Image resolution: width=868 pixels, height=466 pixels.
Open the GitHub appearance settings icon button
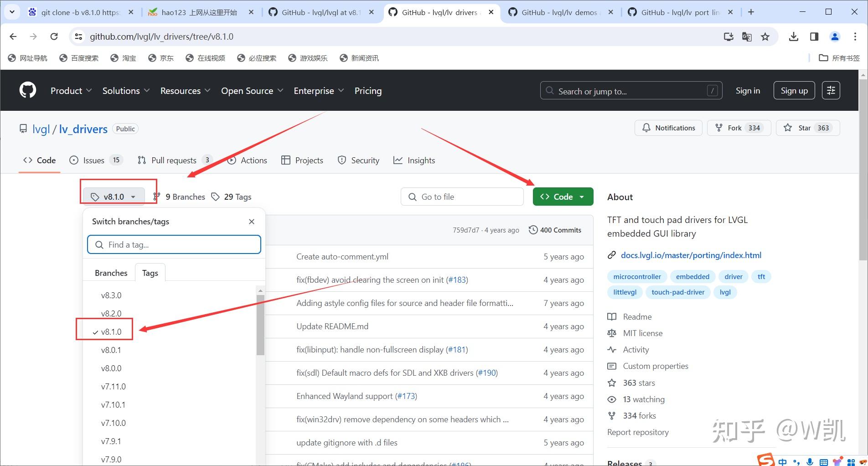tap(831, 90)
